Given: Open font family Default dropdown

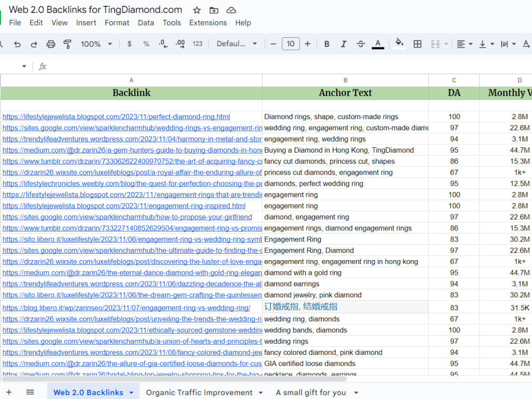Looking at the screenshot, I should (237, 44).
